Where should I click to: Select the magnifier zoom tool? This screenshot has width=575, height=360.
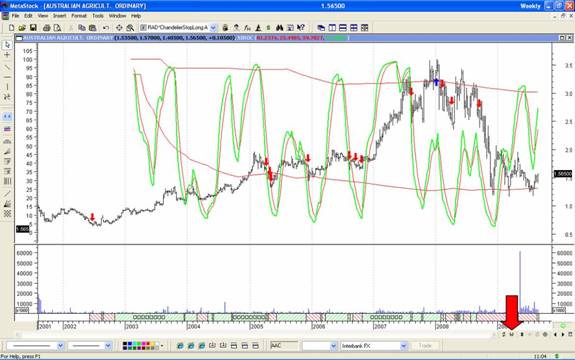pos(130,28)
